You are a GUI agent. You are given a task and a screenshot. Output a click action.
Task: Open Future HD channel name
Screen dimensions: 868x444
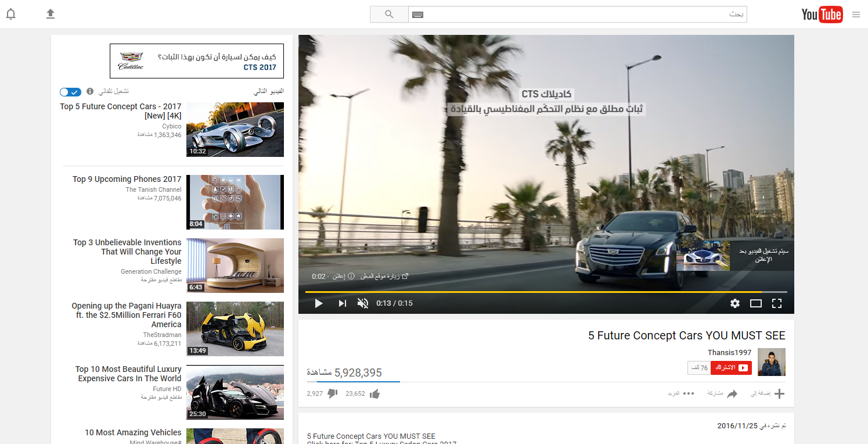point(167,389)
